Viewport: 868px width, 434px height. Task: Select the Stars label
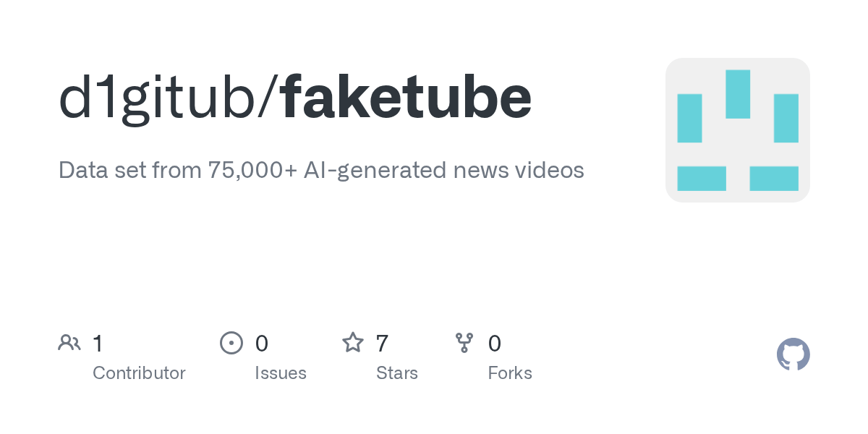coord(396,373)
